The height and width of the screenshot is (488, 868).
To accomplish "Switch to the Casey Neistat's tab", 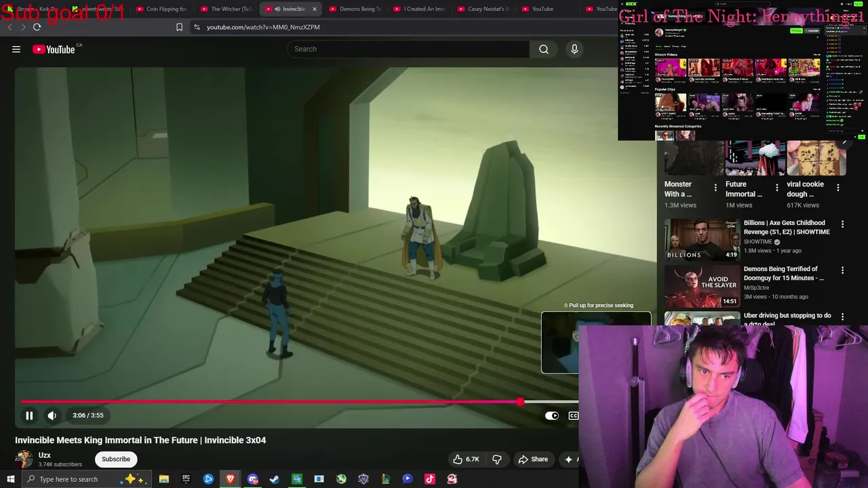I will 484,9.
